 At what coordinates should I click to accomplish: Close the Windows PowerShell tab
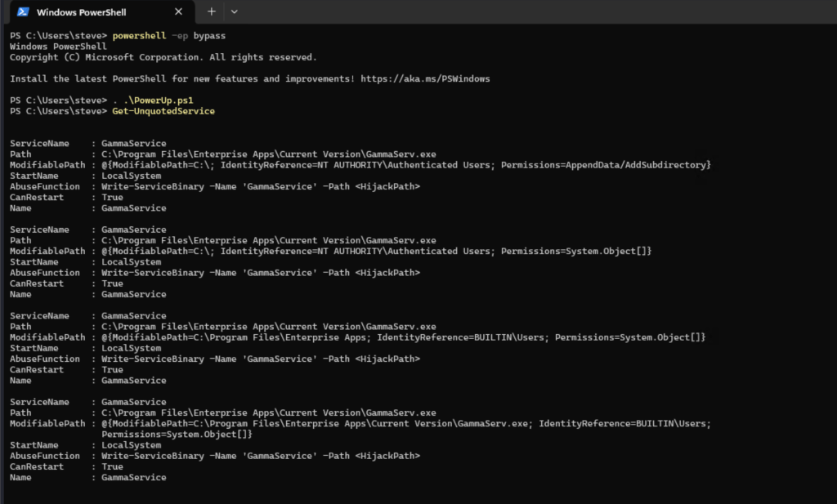click(x=177, y=11)
